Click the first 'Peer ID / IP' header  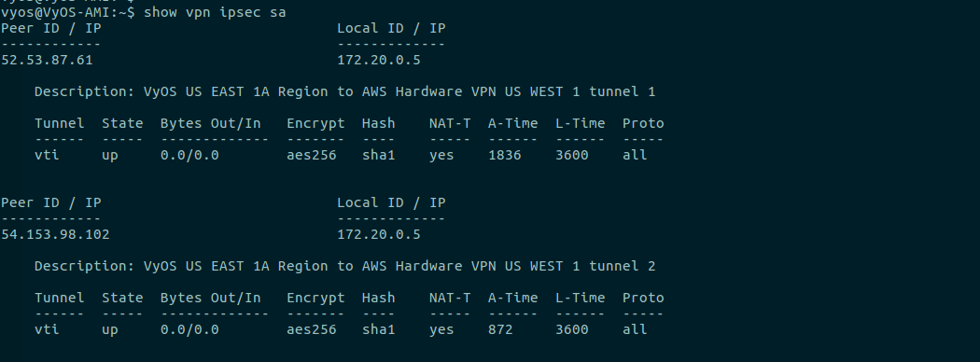click(51, 28)
